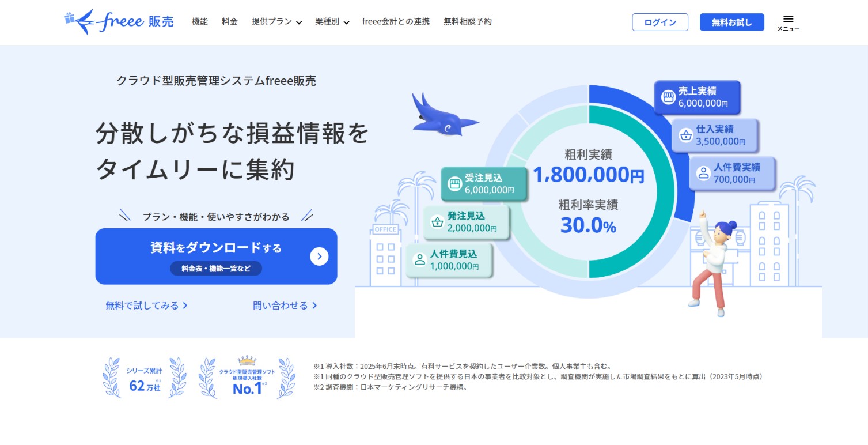Screen dimensions: 868x445
Task: Open the 機能 menu item
Action: point(200,21)
